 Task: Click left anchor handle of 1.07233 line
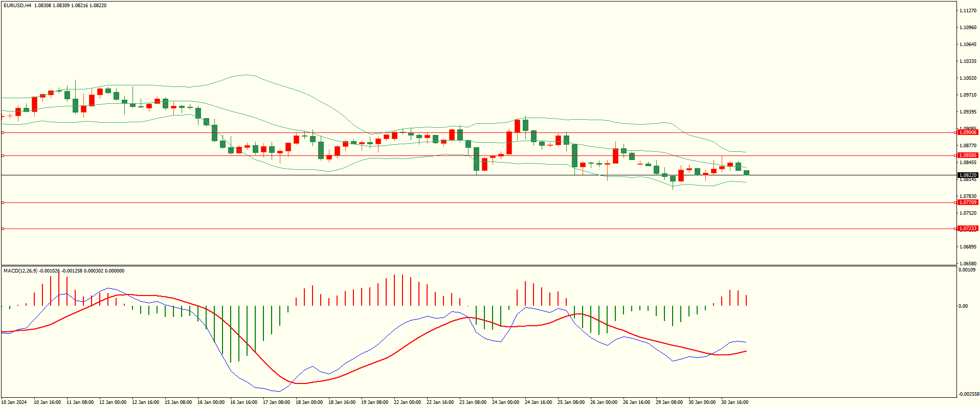[3, 229]
